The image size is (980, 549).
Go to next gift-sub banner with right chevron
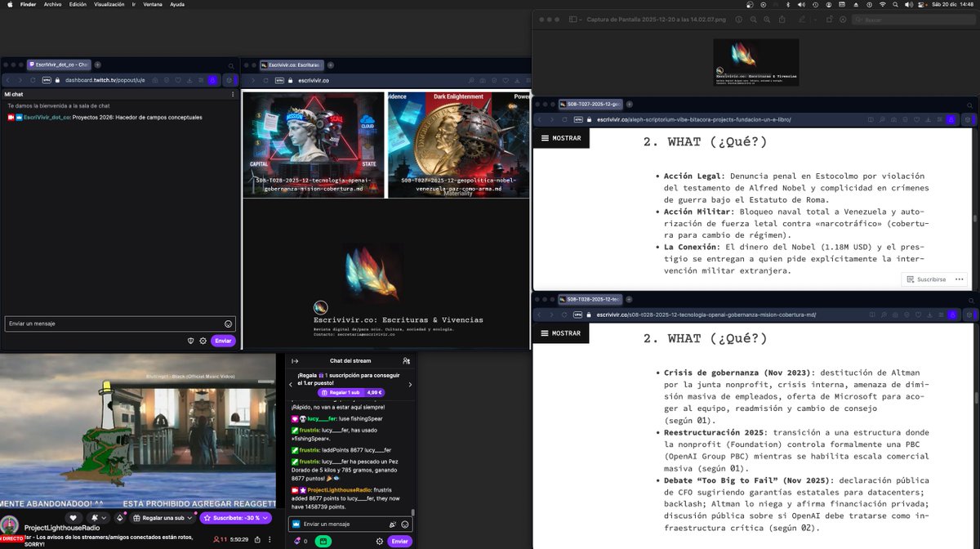410,385
